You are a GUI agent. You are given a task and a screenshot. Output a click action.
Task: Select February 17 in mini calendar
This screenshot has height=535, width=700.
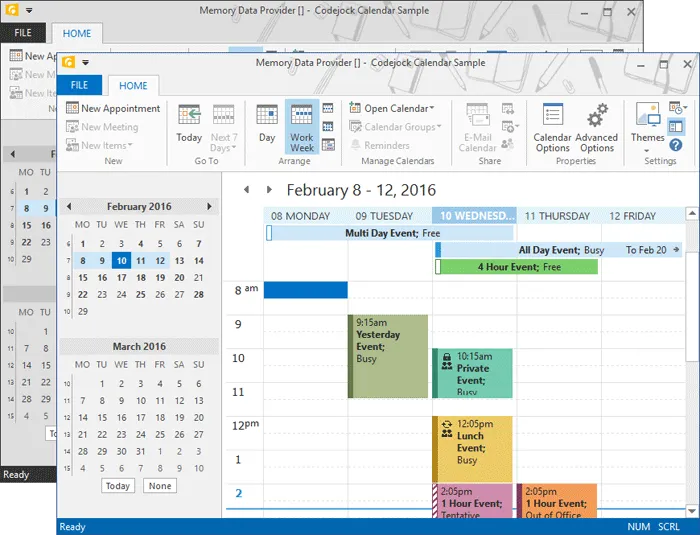coord(121,277)
